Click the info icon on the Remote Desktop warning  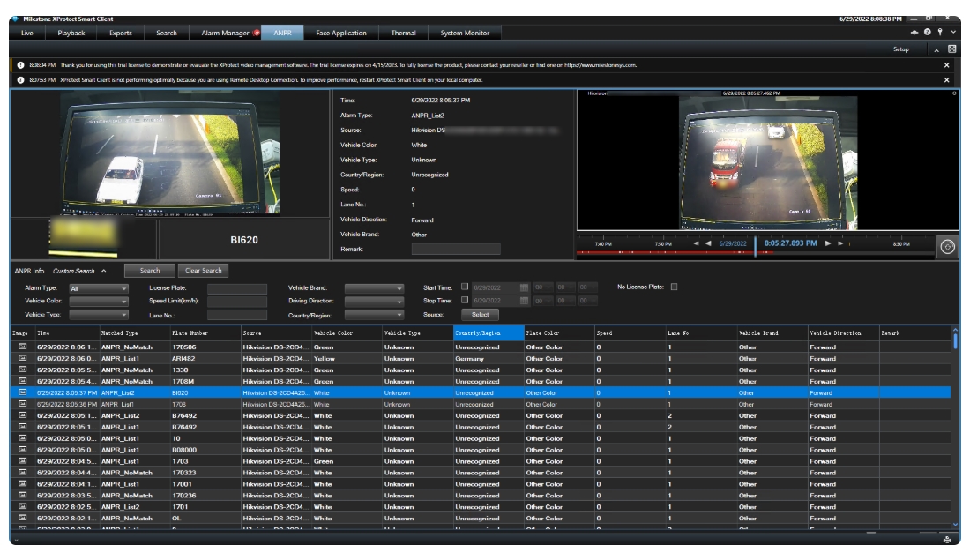tap(20, 80)
